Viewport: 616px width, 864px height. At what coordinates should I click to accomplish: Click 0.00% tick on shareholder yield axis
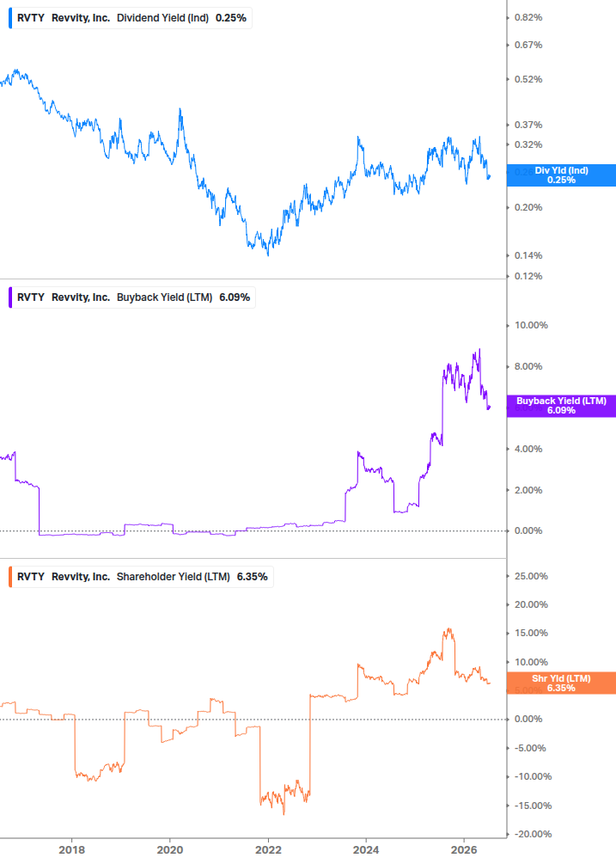pos(528,719)
